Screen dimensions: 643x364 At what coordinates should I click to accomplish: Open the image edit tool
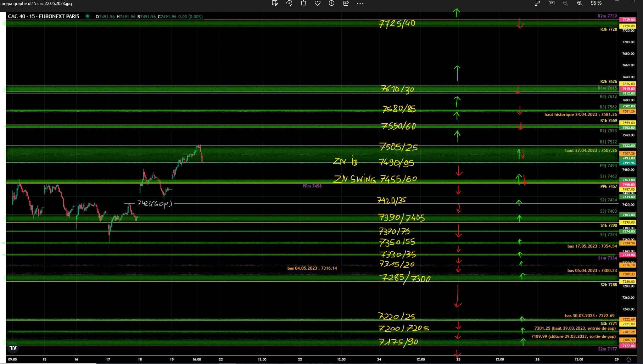275,3
